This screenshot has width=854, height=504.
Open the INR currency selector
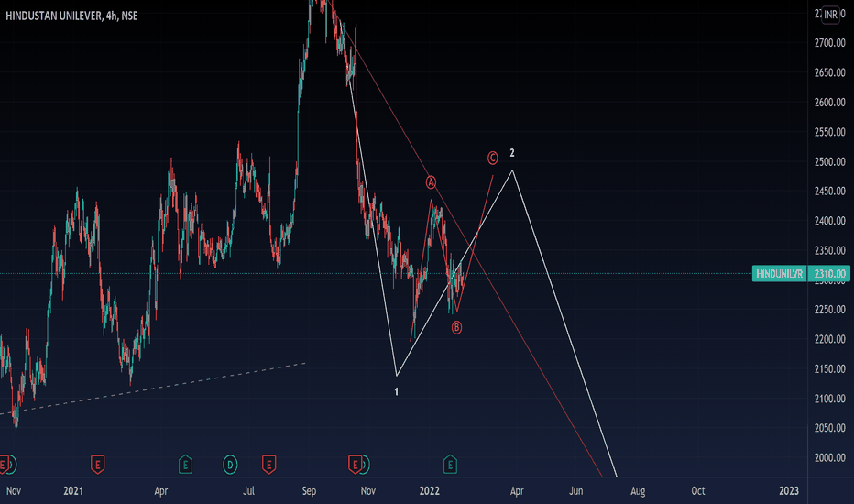pos(830,15)
